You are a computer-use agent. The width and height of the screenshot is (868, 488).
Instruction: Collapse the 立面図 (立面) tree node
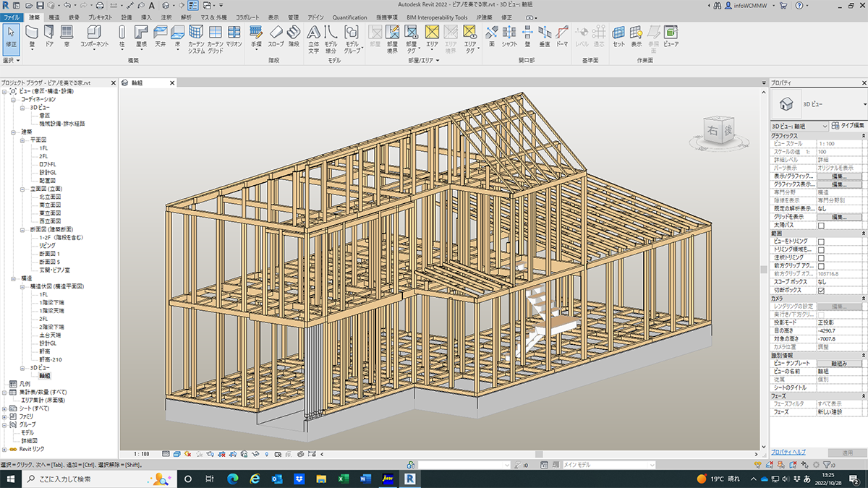23,188
